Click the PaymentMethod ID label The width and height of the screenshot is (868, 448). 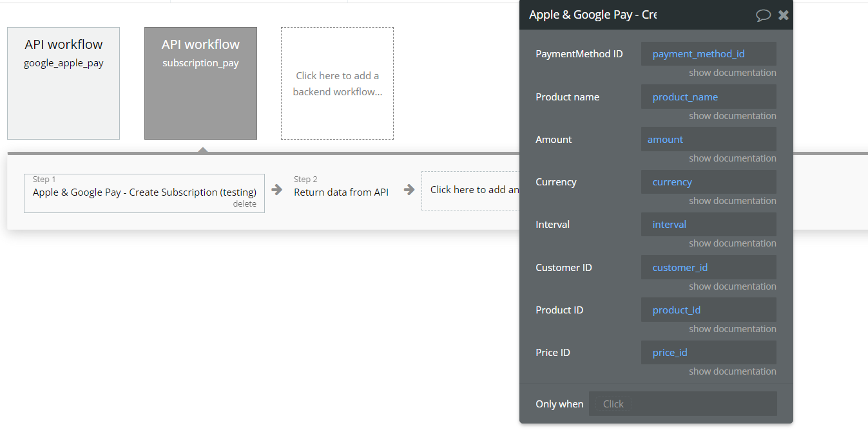(x=579, y=54)
